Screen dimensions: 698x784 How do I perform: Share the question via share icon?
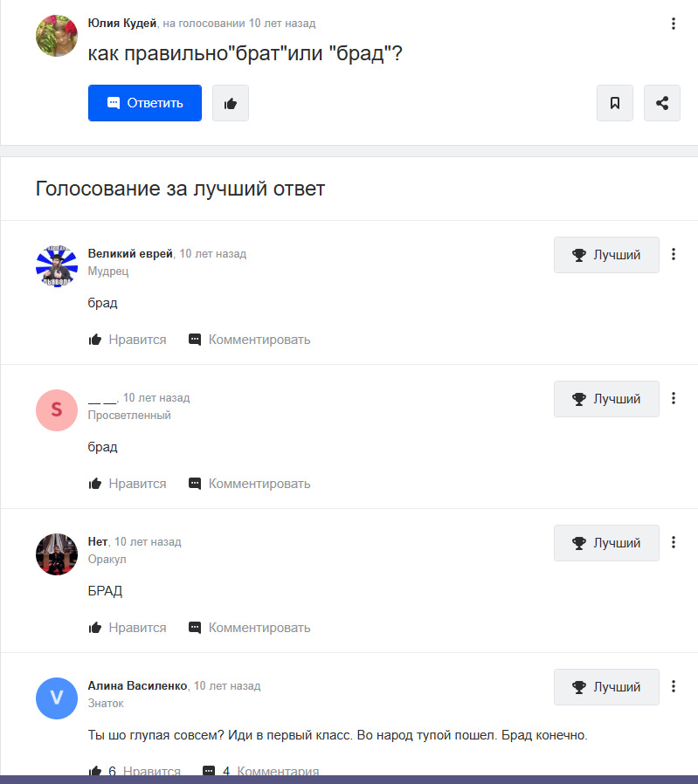pyautogui.click(x=661, y=103)
